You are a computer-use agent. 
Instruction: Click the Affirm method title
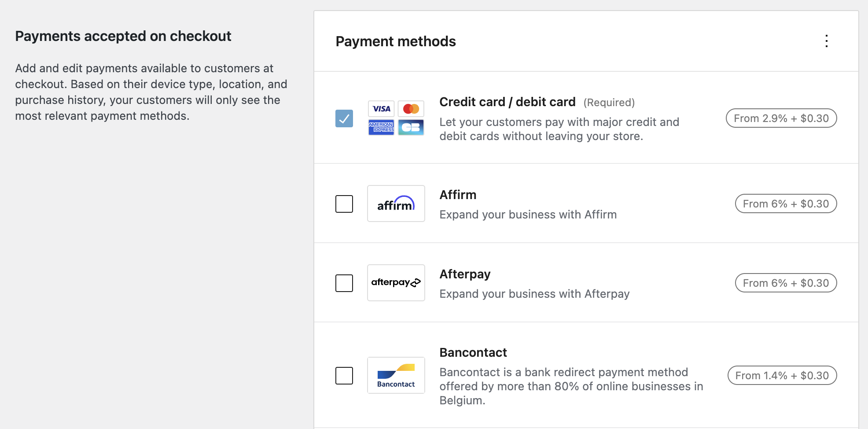tap(458, 195)
